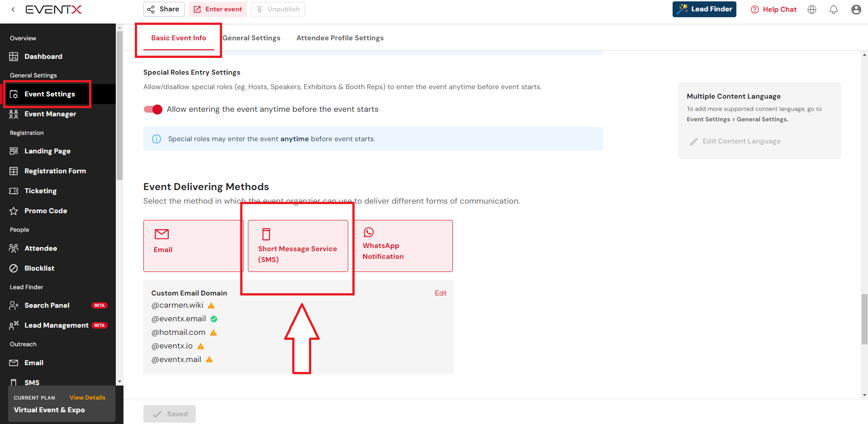Click the info icon in the special roles notice

pyautogui.click(x=157, y=139)
